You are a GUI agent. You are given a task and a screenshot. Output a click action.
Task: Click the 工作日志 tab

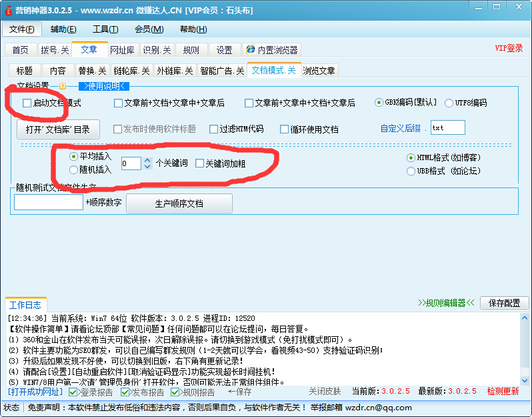[25, 305]
